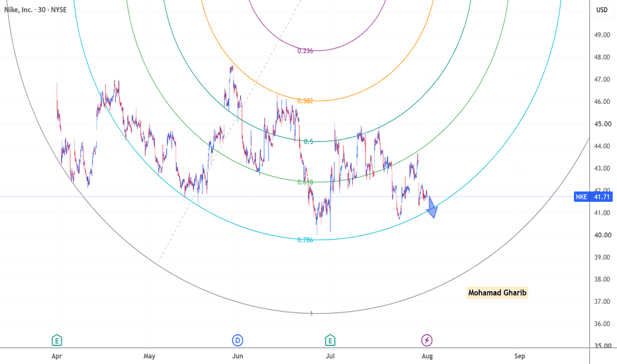Screen dimensions: 617x364
Task: Click the 45.00 price axis value
Action: (602, 124)
